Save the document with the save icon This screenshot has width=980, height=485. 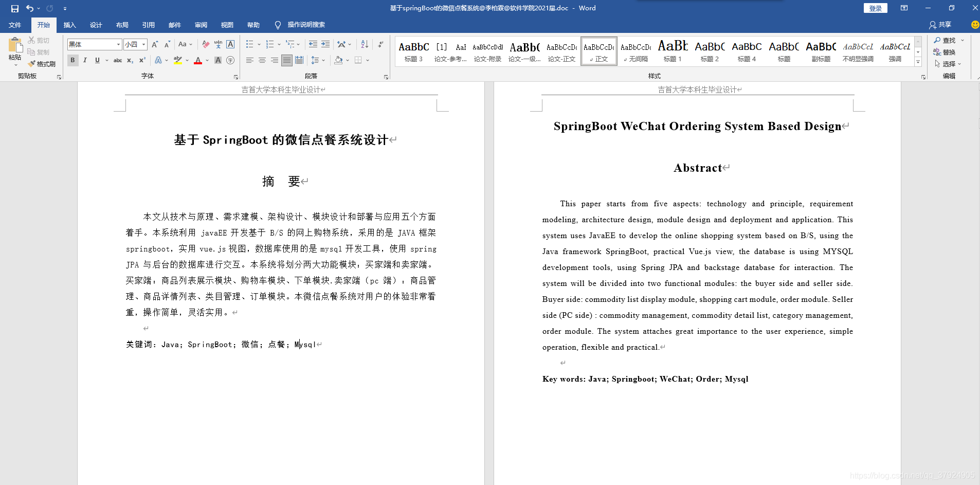point(14,8)
